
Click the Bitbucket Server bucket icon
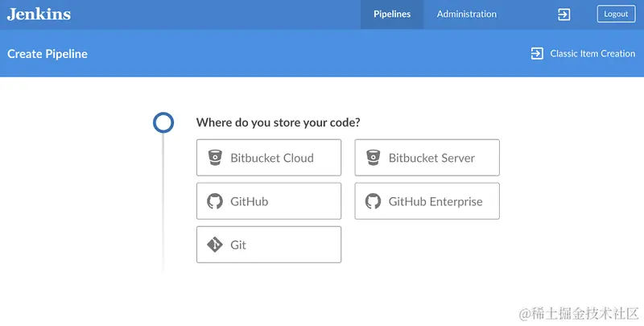(373, 158)
